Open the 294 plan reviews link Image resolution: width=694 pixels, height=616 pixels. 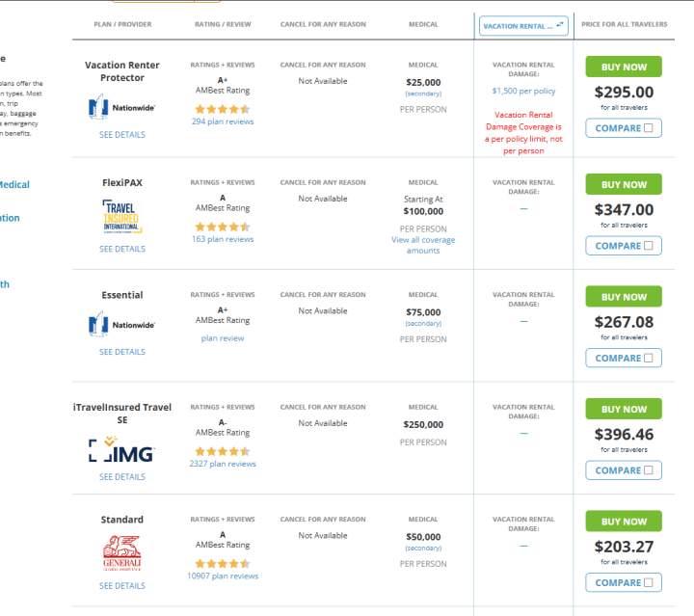223,121
